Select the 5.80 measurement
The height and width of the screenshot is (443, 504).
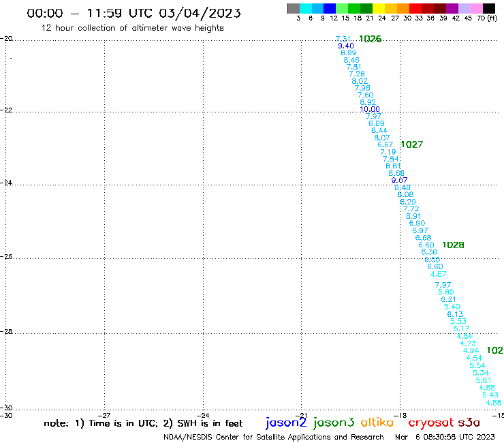(x=446, y=292)
